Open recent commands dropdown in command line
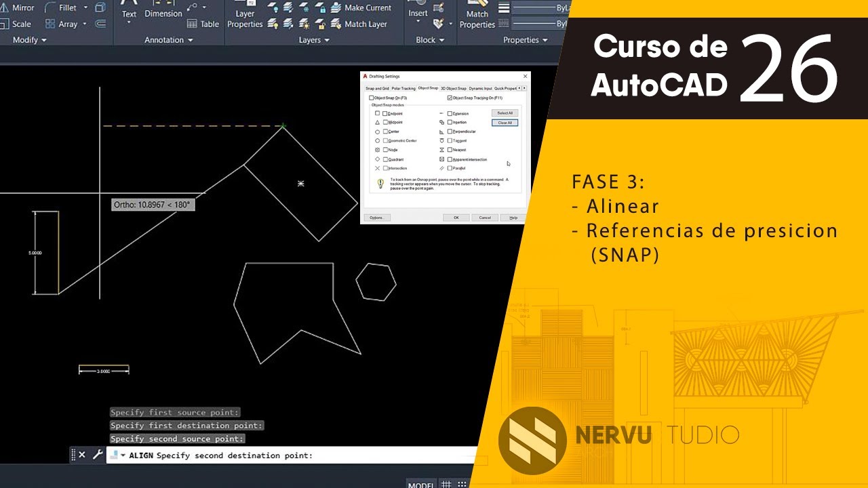 123,455
